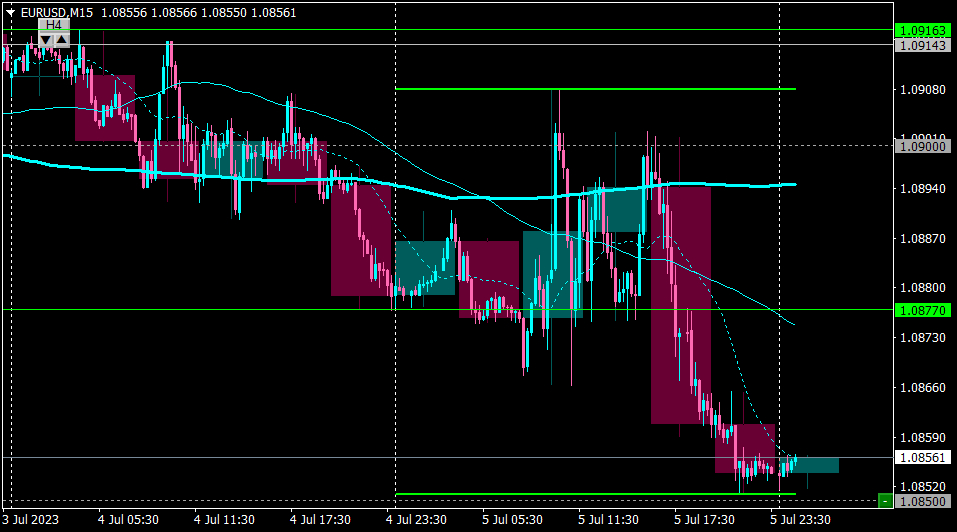Click the 5 Jul 23:30 time axis label

tap(800, 520)
